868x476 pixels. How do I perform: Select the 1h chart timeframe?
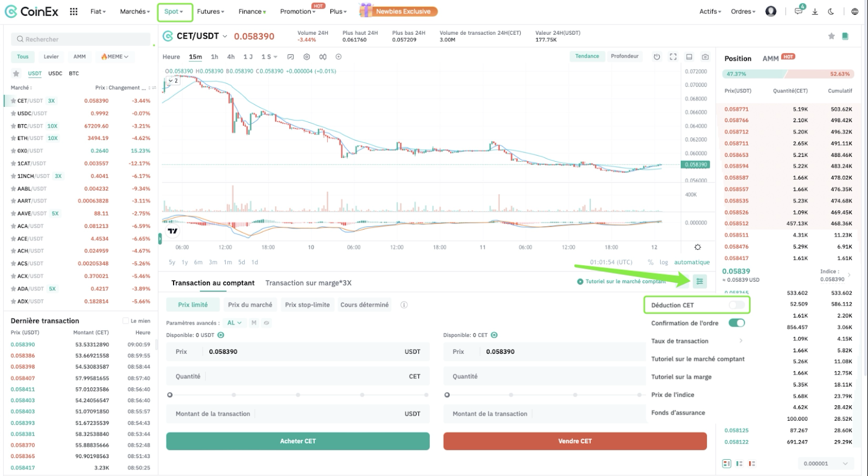214,57
